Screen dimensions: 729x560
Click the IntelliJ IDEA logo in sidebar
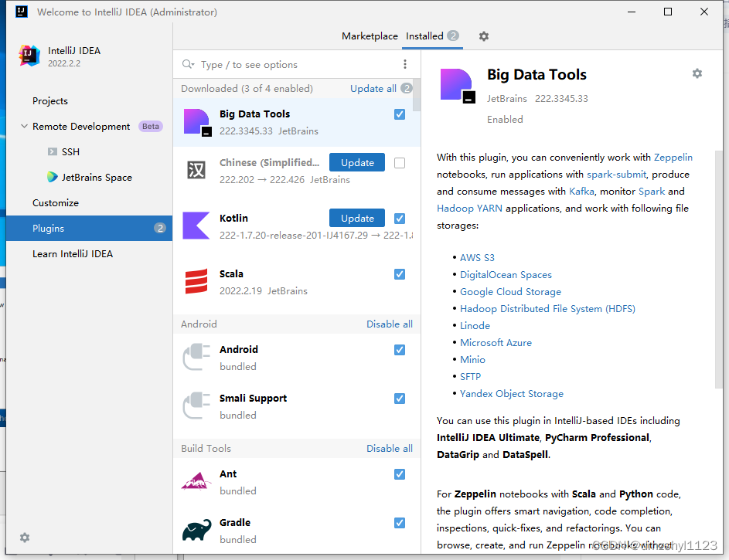coord(29,56)
